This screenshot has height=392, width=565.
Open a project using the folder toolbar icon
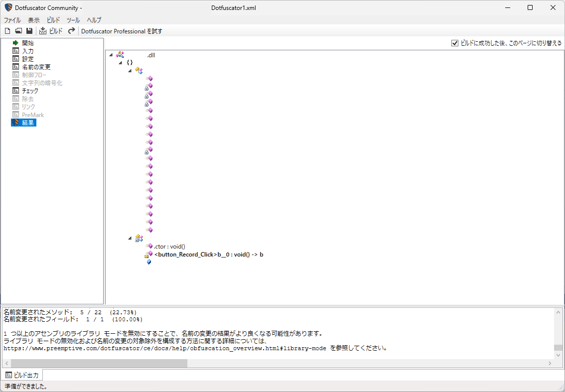pos(18,31)
